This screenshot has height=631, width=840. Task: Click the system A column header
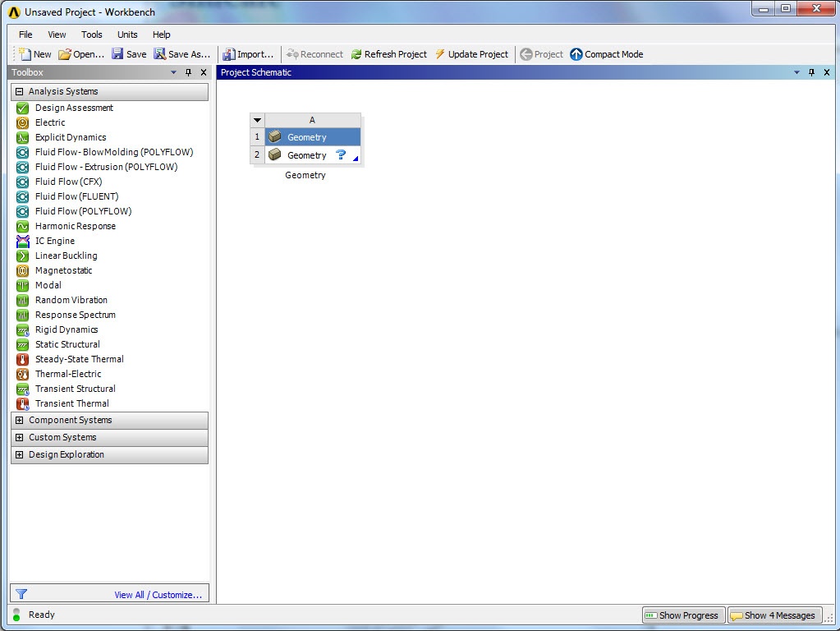point(312,120)
